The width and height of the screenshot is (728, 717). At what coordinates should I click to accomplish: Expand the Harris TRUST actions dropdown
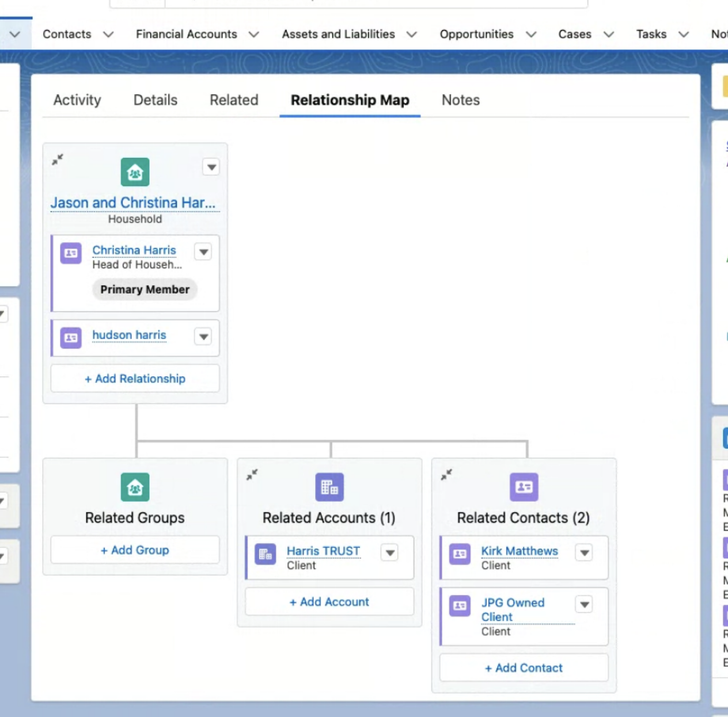coord(390,553)
